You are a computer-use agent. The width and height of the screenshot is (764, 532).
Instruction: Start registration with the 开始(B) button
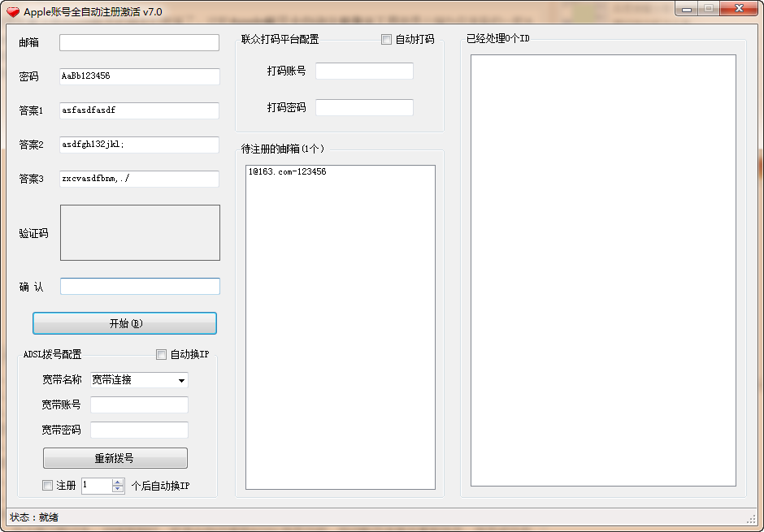coord(124,323)
